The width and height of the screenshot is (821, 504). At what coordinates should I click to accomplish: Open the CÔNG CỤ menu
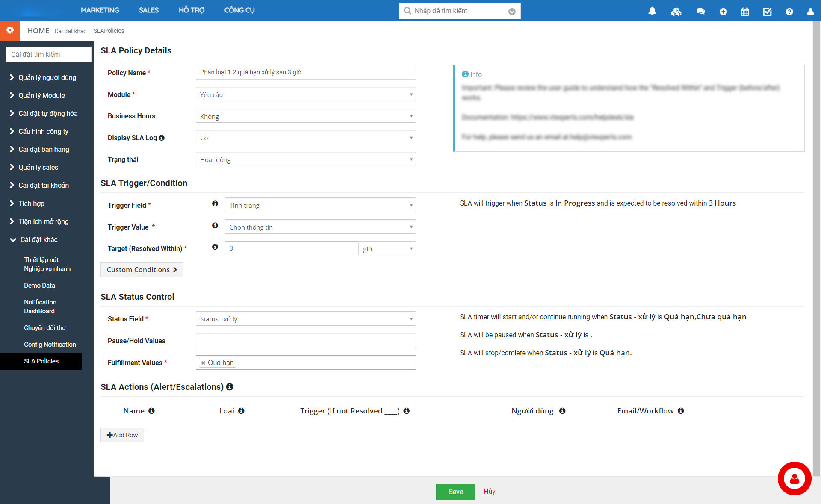[x=239, y=10]
